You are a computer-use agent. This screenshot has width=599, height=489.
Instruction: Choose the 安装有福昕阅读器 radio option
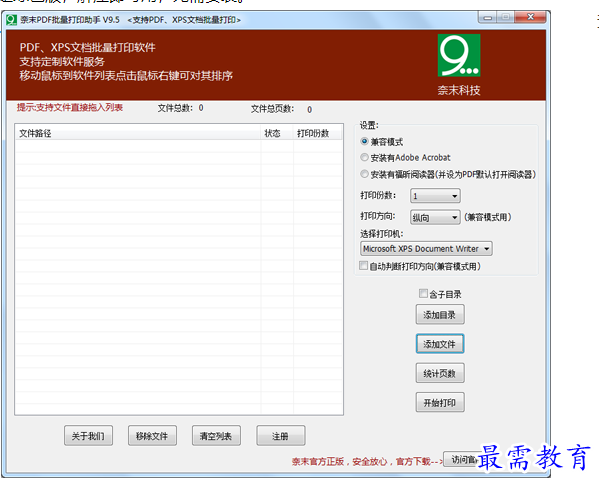pyautogui.click(x=364, y=174)
